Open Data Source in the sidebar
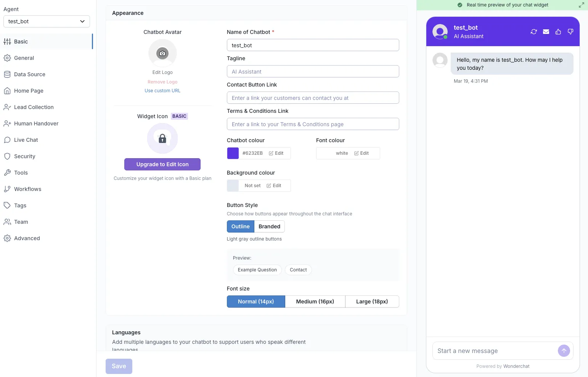This screenshot has height=377, width=588. tap(29, 74)
